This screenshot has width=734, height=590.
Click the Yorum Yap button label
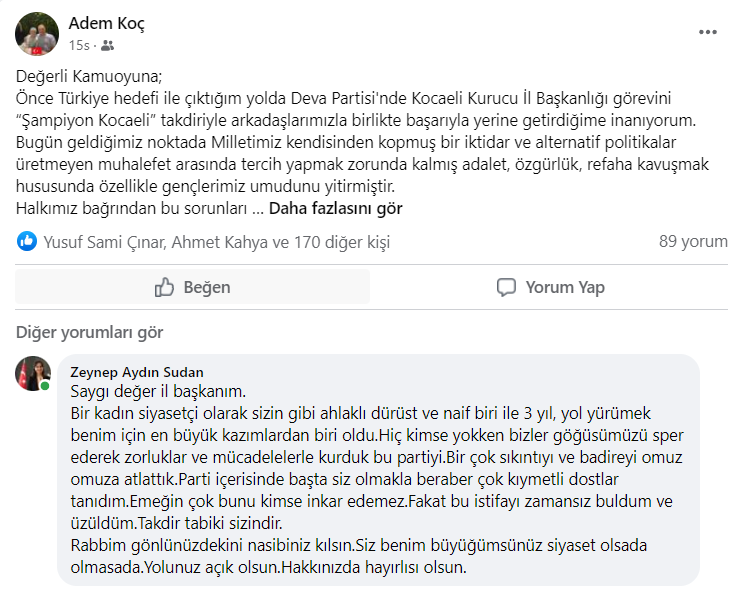pyautogui.click(x=565, y=287)
